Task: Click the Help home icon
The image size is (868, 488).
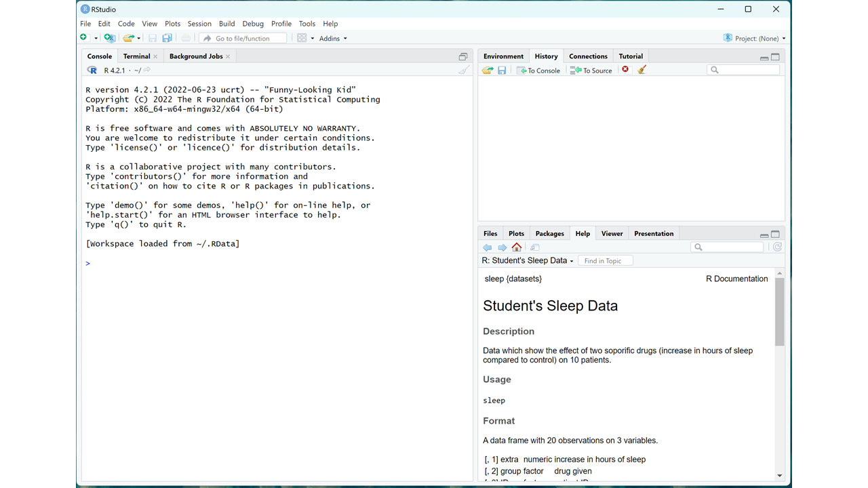Action: coord(517,247)
